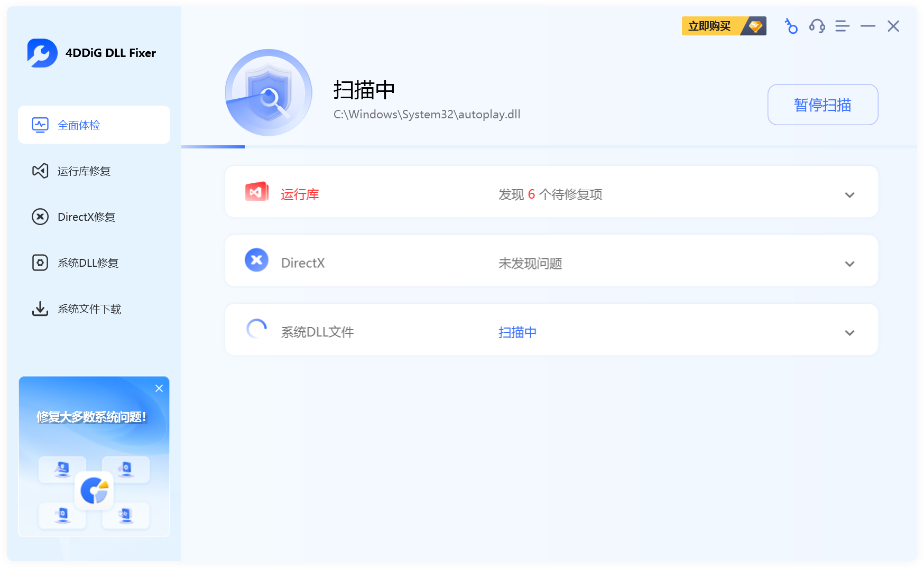This screenshot has height=570, width=924.
Task: Open the key registration icon in title bar
Action: click(x=791, y=26)
